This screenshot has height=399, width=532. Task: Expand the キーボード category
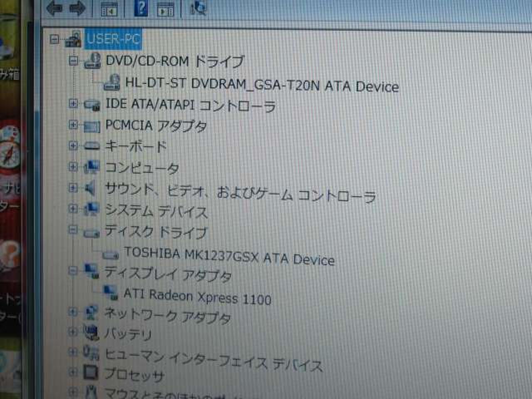coord(73,145)
